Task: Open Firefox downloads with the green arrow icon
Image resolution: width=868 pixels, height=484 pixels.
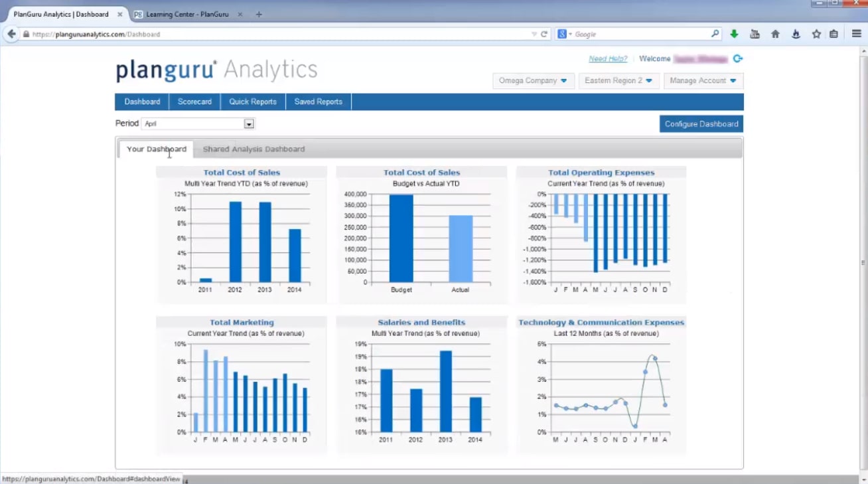Action: 734,33
